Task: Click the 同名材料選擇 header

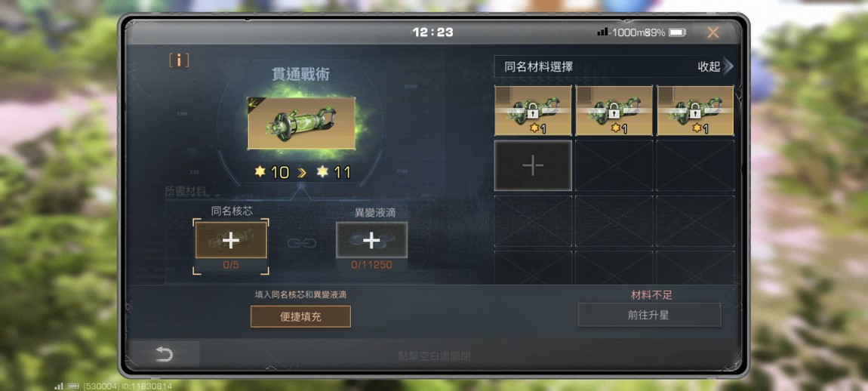Action: point(539,67)
